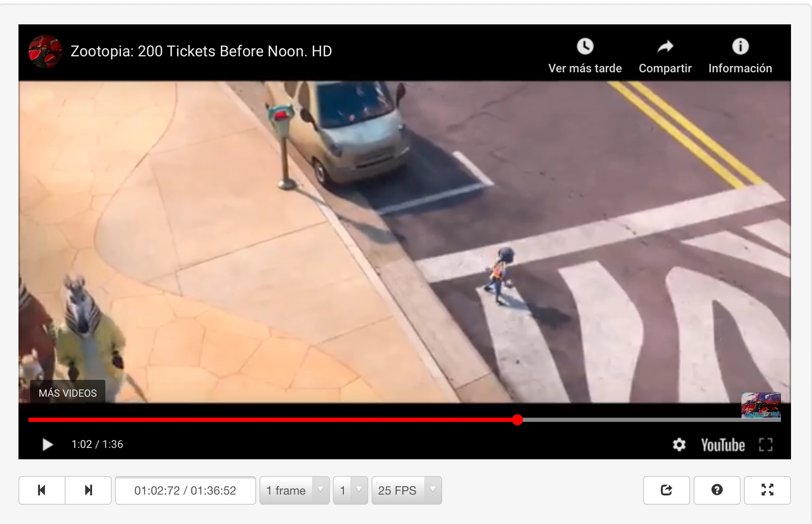Open the 1 frame step-unit dropdown
The image size is (812, 524).
point(294,490)
